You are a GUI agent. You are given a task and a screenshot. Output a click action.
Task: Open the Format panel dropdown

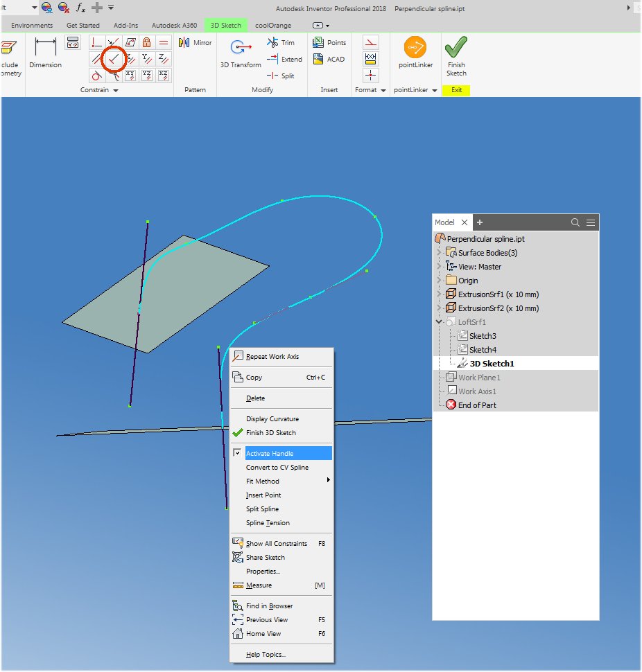click(383, 90)
